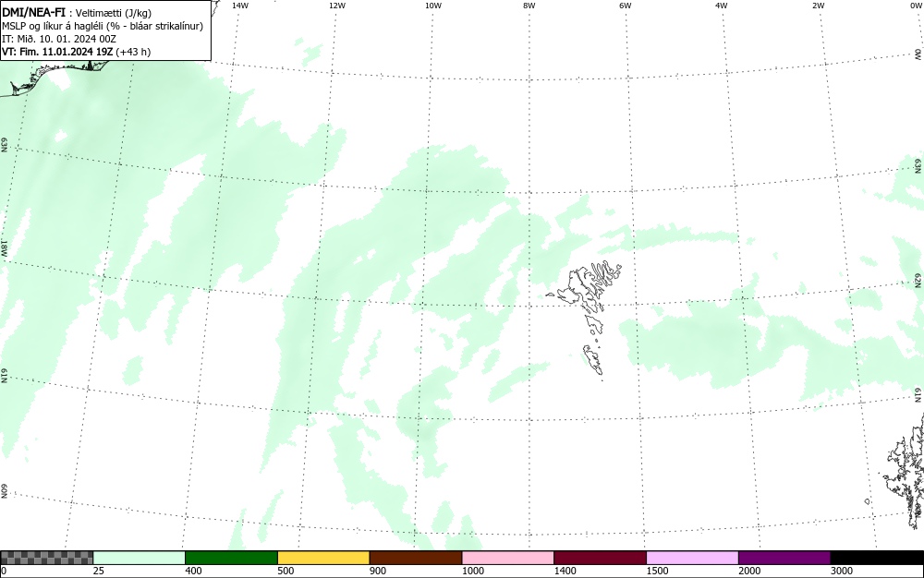Click the 12W longitude label
The width and height of the screenshot is (924, 578).
click(336, 6)
